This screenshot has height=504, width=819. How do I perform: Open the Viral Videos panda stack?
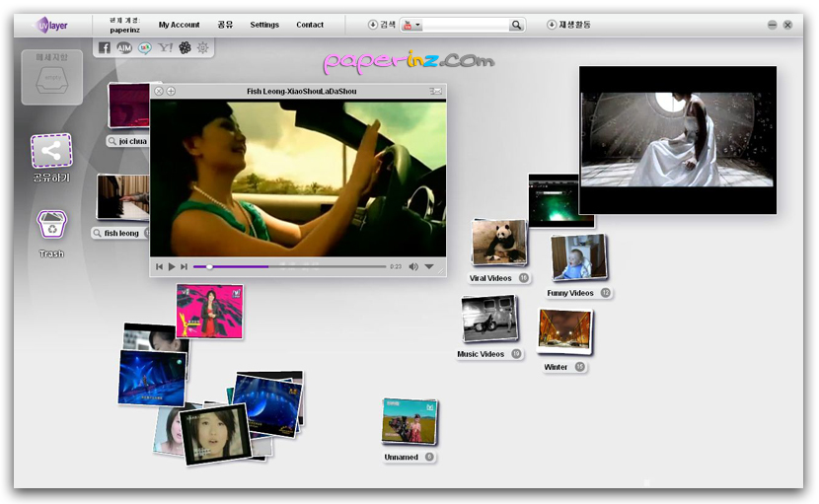pos(499,243)
